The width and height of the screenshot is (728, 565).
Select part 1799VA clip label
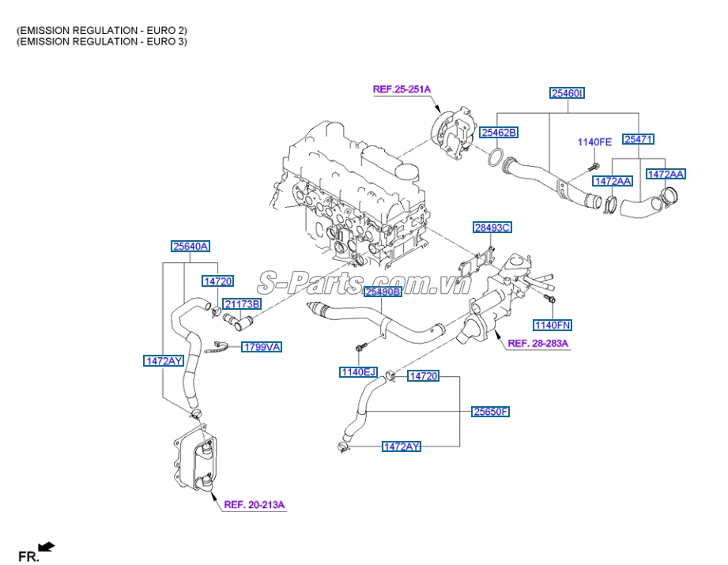261,346
